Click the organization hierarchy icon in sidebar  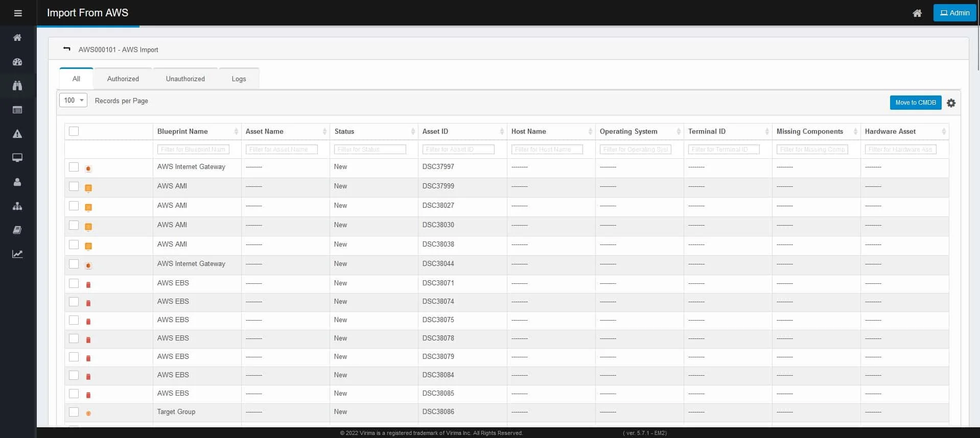[x=17, y=206]
